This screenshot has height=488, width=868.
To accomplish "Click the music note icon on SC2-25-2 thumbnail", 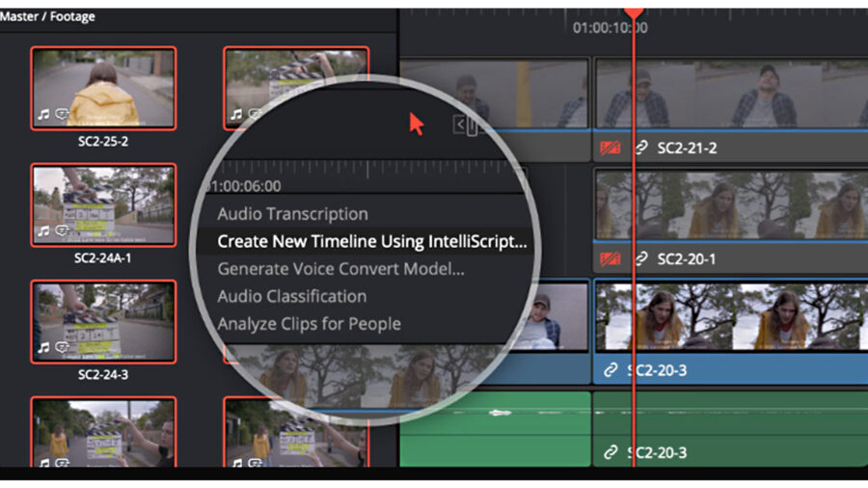I will pos(43,115).
